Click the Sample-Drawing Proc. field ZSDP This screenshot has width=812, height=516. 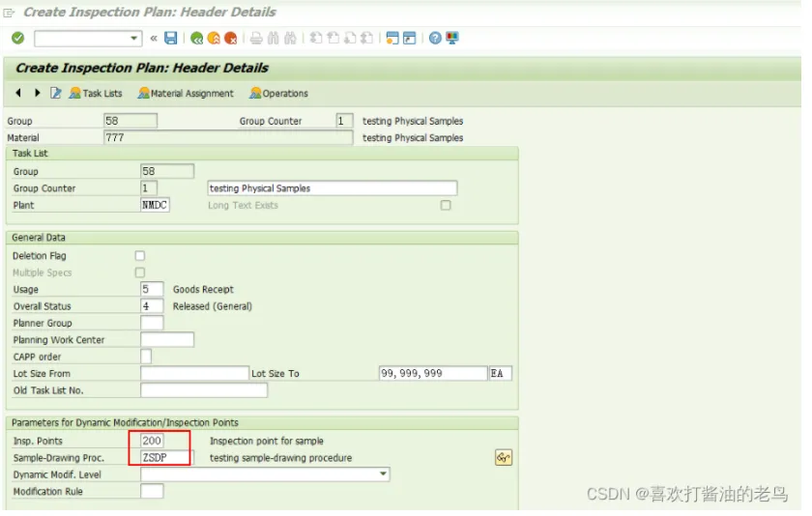point(165,458)
